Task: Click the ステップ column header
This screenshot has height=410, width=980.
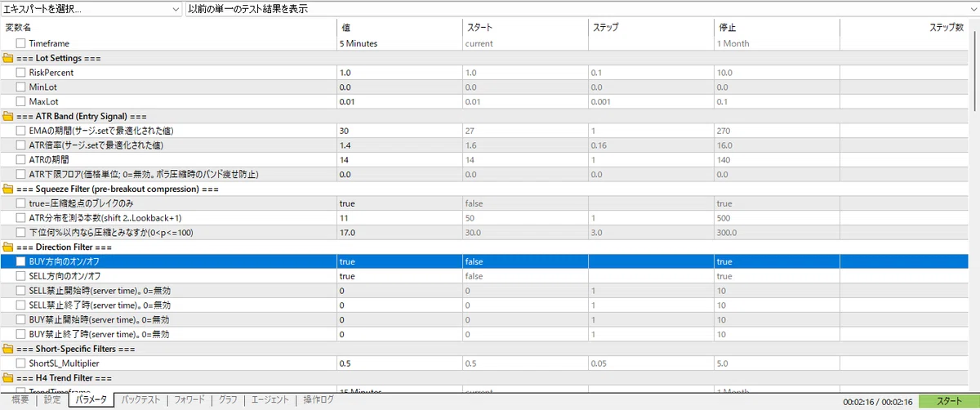Action: pyautogui.click(x=650, y=27)
